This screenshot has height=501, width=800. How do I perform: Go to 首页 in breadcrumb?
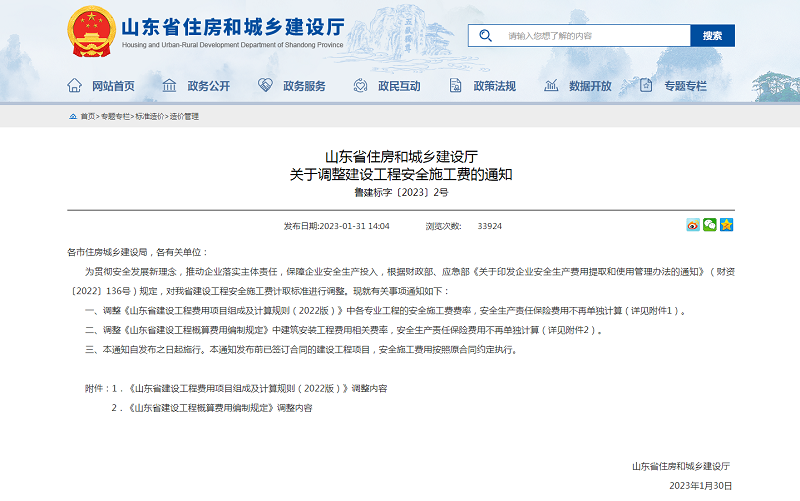pos(88,116)
